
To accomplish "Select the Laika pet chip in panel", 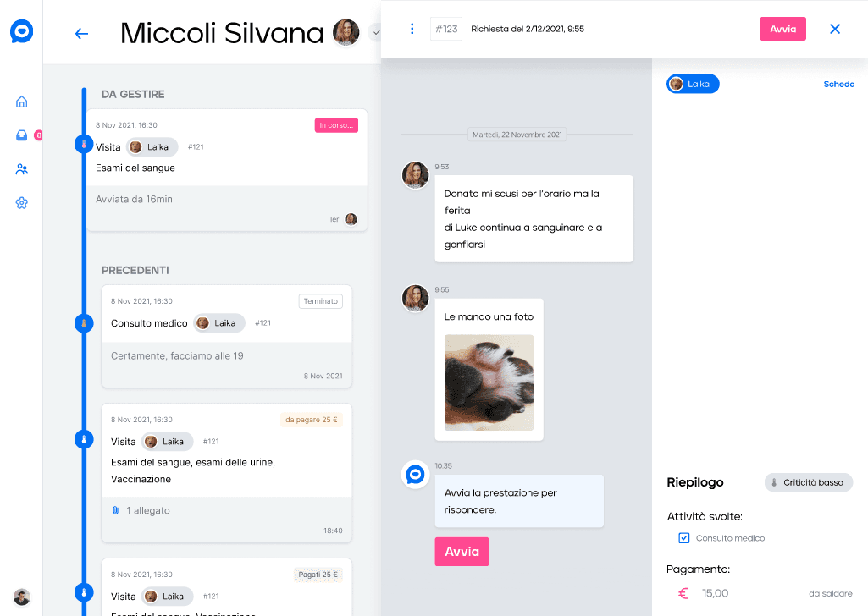I will (693, 84).
